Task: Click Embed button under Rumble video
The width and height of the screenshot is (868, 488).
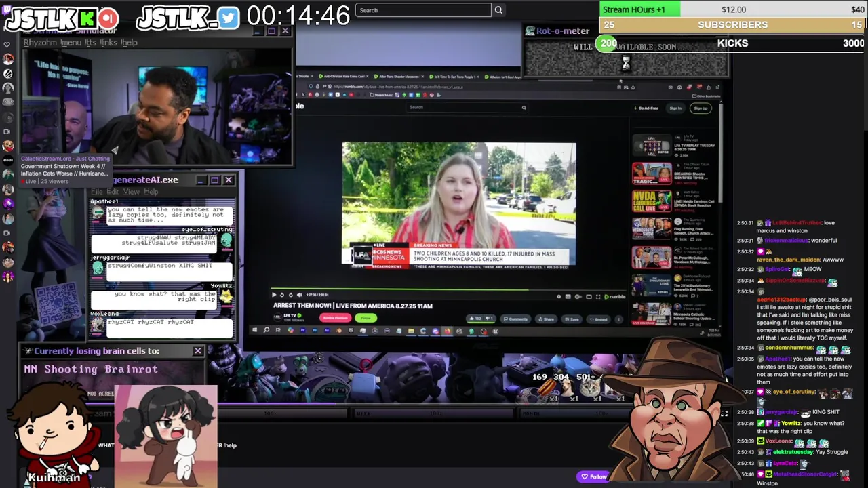Action: 599,319
